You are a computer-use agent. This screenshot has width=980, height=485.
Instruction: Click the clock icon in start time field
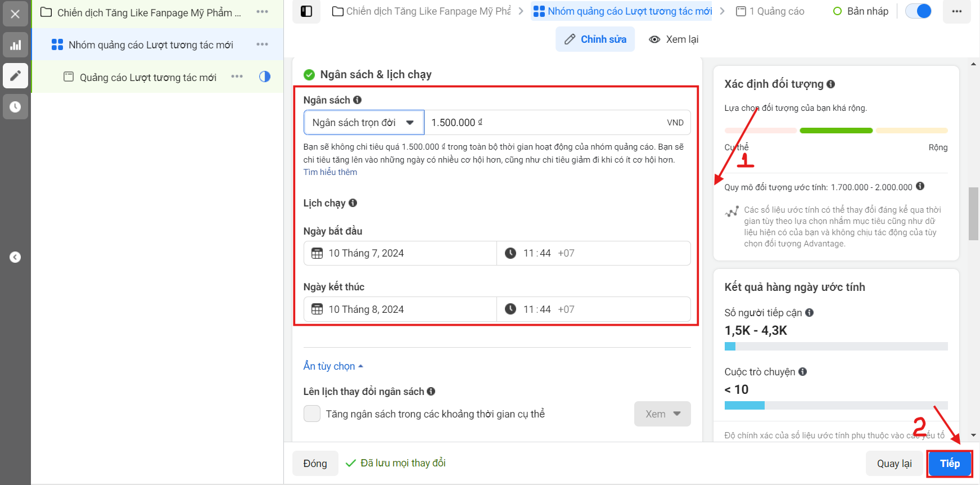click(x=511, y=253)
